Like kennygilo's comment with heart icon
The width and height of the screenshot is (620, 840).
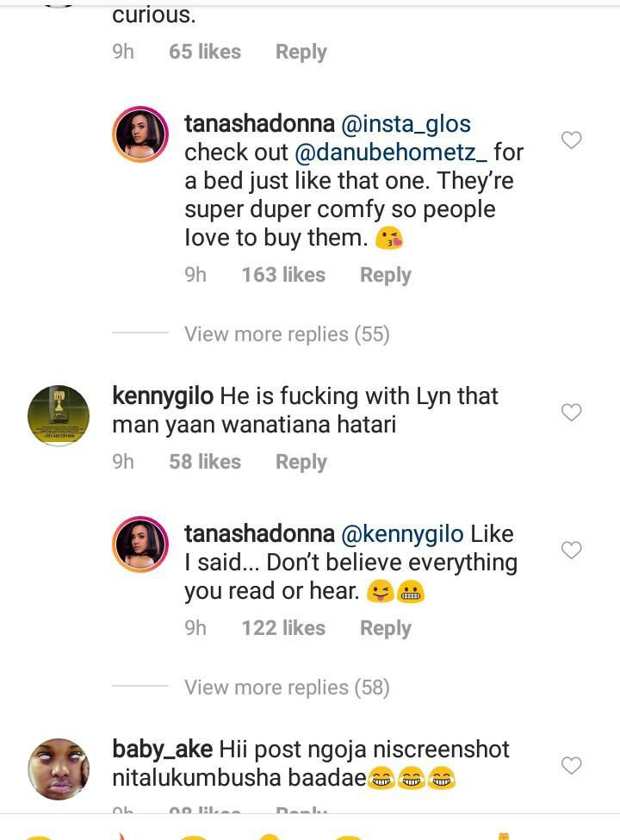pos(572,413)
